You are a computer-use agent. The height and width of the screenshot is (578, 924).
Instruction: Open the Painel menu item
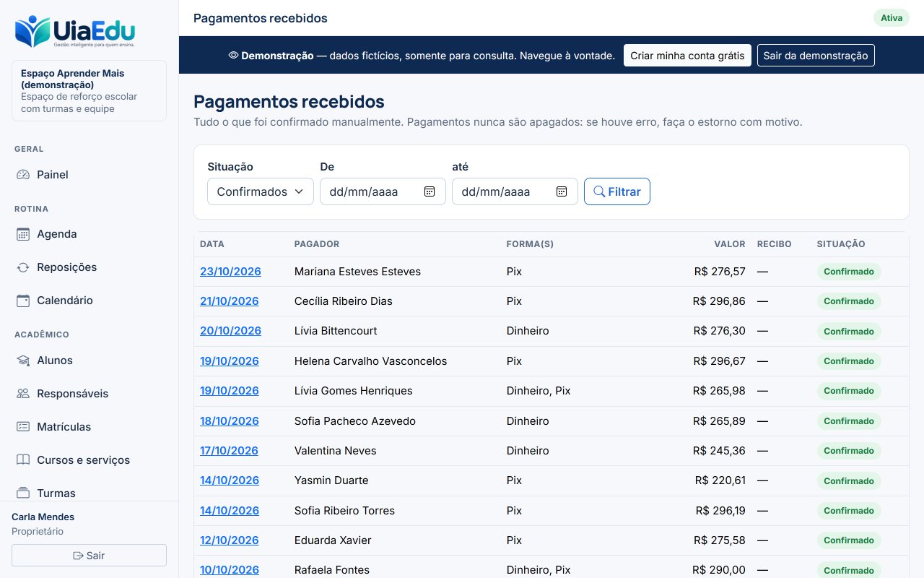pyautogui.click(x=90, y=175)
